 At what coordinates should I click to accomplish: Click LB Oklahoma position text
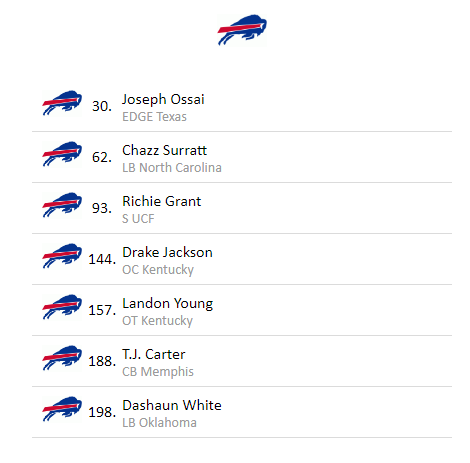159,423
